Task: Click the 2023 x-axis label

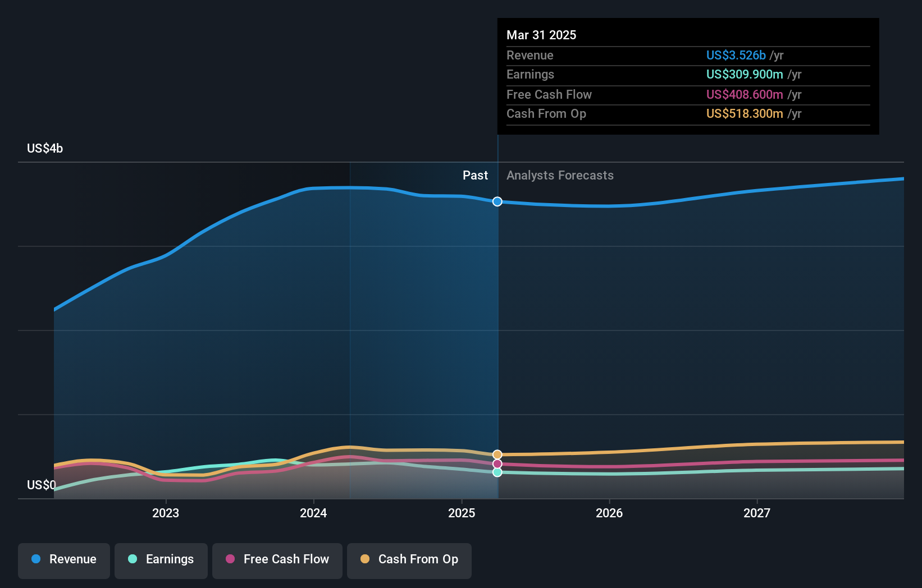Action: point(166,513)
